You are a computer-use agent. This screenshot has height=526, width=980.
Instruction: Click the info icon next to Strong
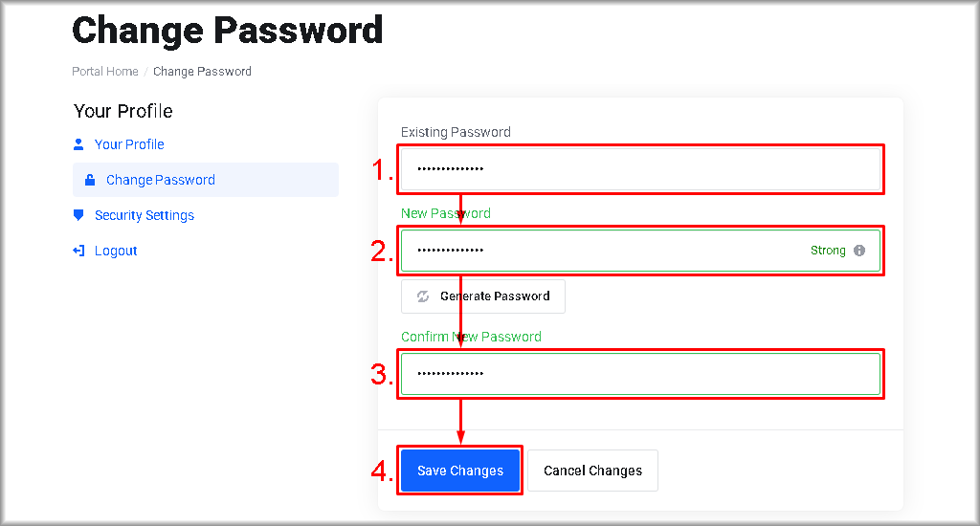[x=859, y=251]
